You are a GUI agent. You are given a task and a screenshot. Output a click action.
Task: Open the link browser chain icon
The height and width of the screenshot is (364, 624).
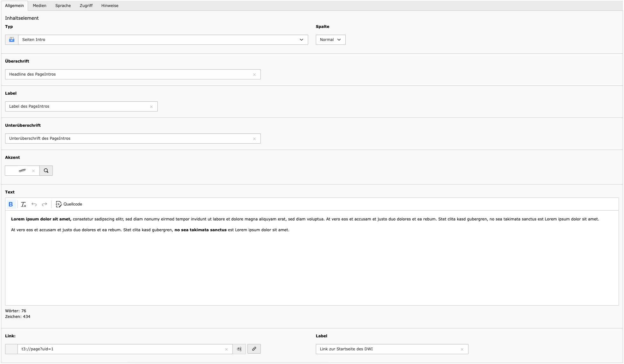[x=254, y=349]
